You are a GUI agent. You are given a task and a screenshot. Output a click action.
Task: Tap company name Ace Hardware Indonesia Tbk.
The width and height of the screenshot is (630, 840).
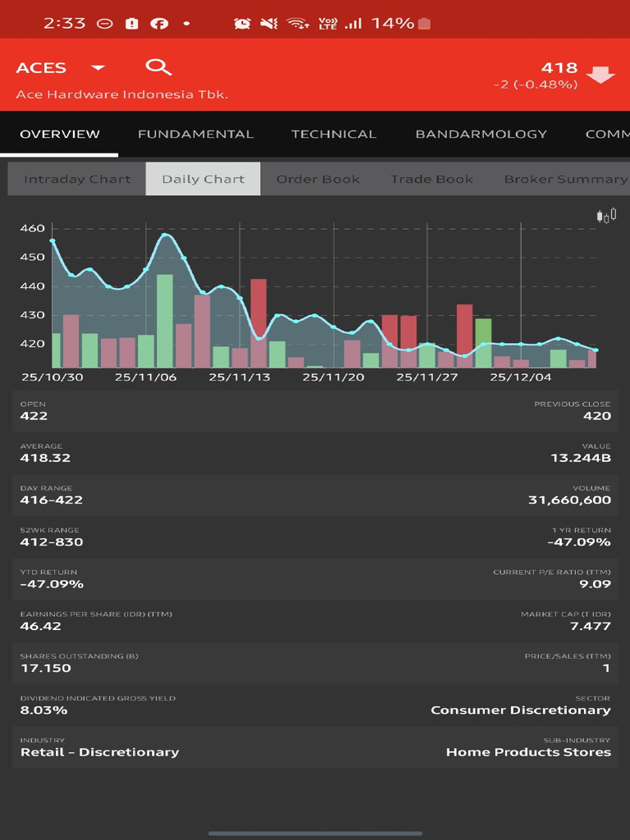coord(122,94)
